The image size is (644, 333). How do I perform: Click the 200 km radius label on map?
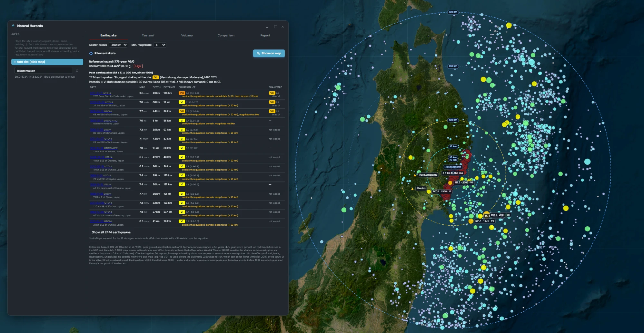pyautogui.click(x=453, y=66)
